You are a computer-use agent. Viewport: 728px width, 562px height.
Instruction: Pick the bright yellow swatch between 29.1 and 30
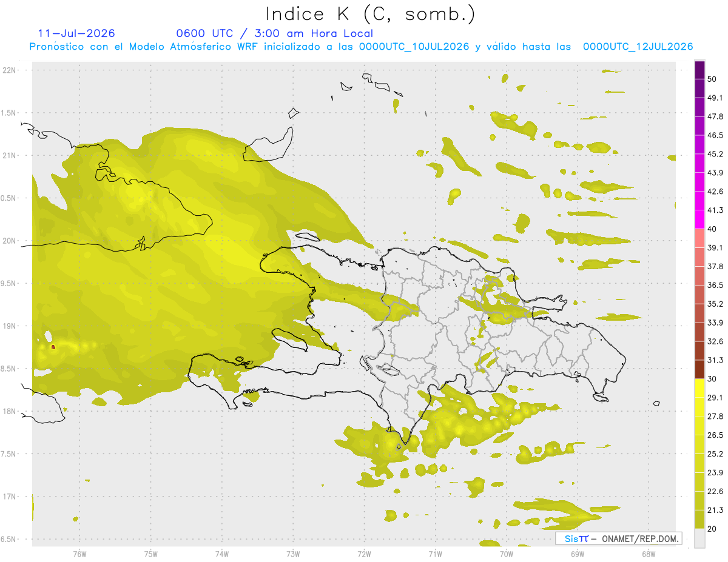pyautogui.click(x=699, y=388)
